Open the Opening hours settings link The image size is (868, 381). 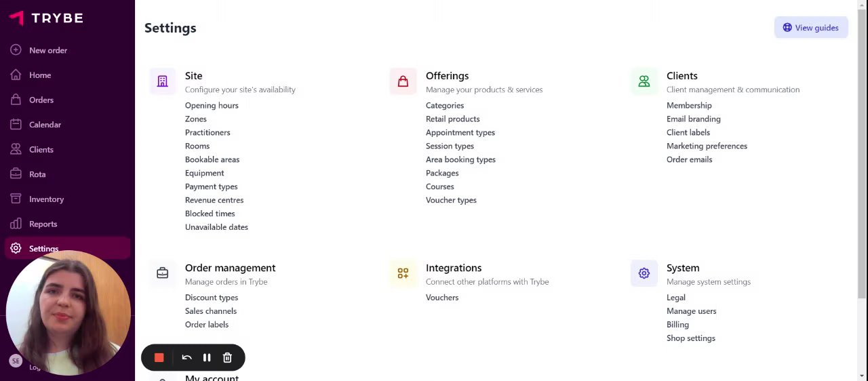[212, 106]
